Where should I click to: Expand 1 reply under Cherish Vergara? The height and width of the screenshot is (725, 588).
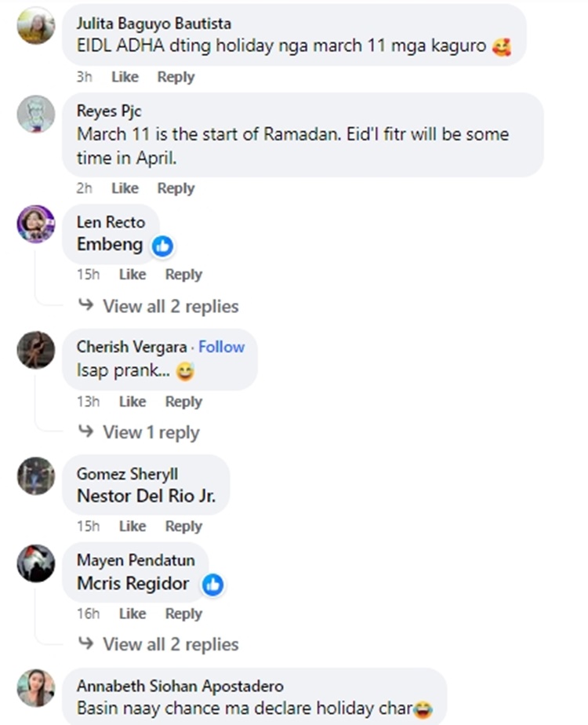[151, 432]
